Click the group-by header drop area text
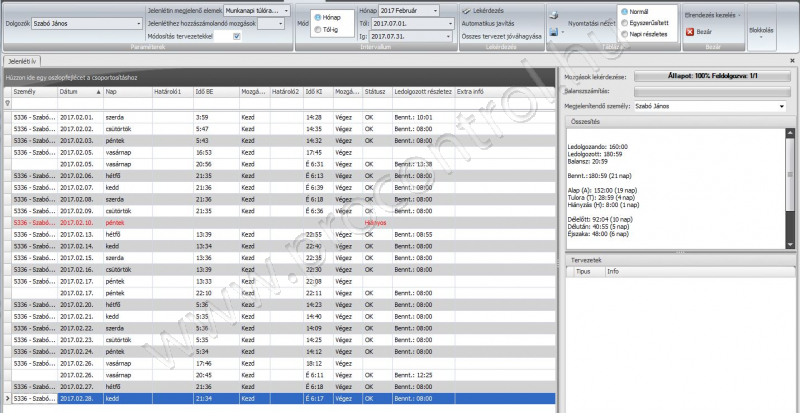Screen dimensions: 800x413 pyautogui.click(x=71, y=78)
